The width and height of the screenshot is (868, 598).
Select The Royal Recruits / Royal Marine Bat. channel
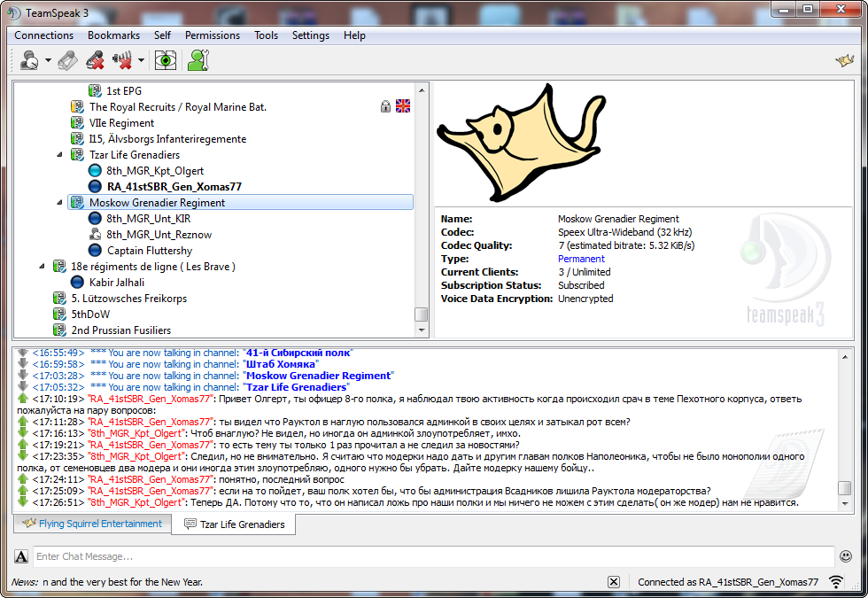tap(178, 107)
